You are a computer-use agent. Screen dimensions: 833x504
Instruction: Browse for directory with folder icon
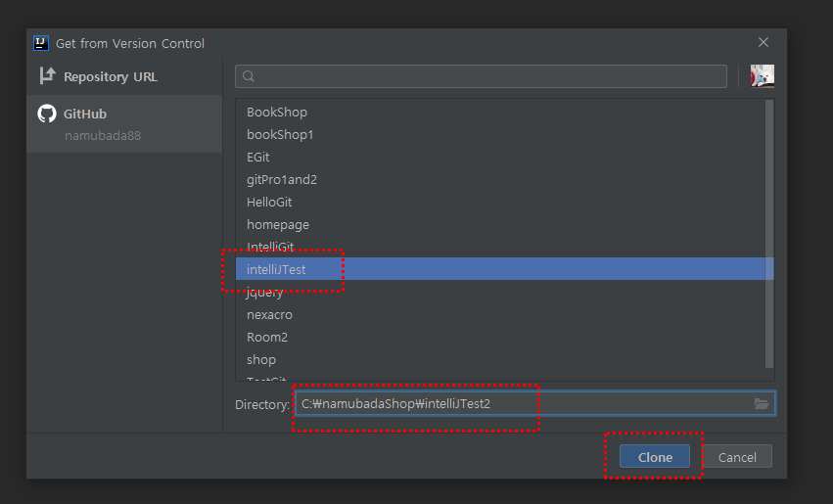pyautogui.click(x=762, y=403)
